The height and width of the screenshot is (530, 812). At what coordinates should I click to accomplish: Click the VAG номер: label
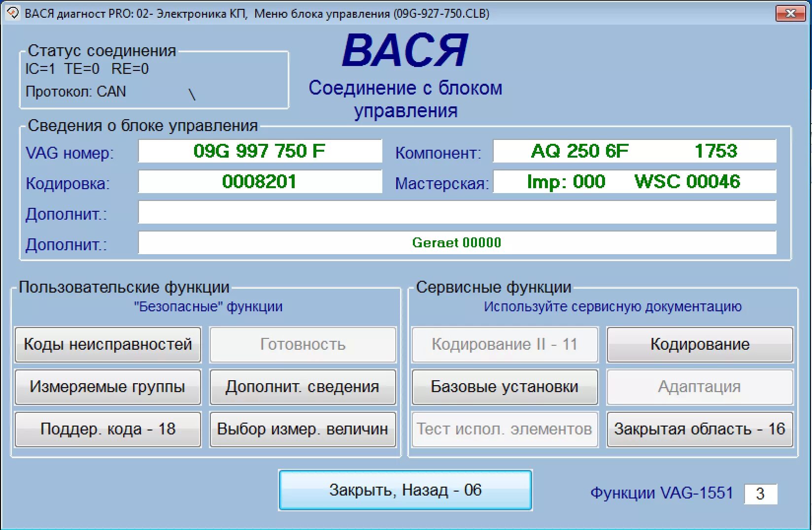[69, 153]
